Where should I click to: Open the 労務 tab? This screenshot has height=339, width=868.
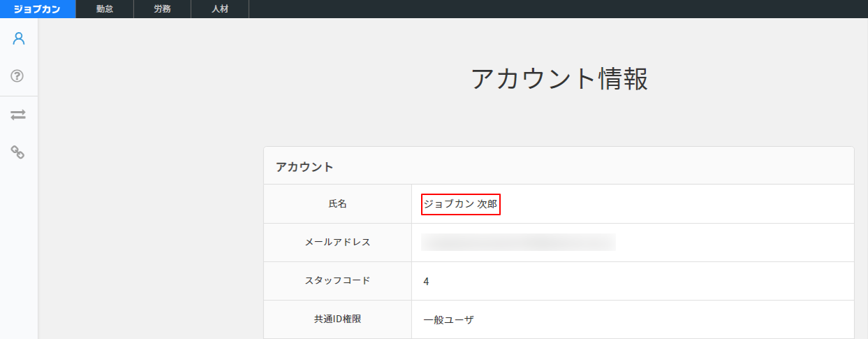pyautogui.click(x=162, y=9)
